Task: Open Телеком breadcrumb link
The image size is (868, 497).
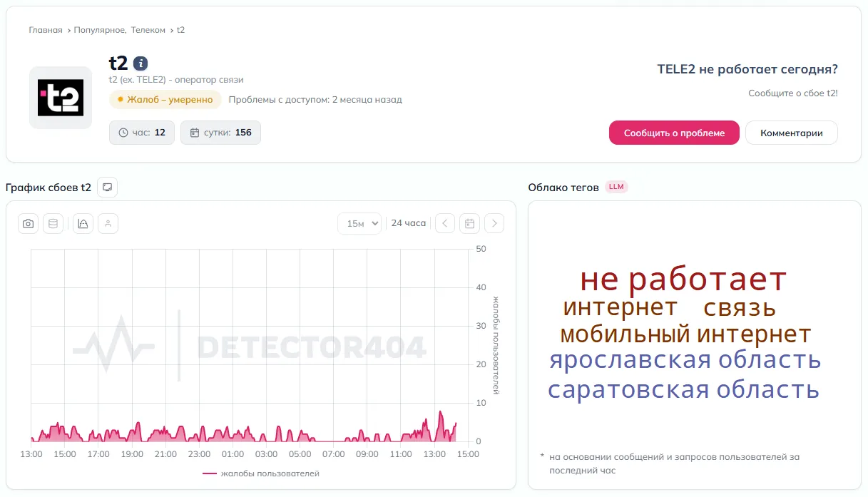Action: click(x=148, y=30)
